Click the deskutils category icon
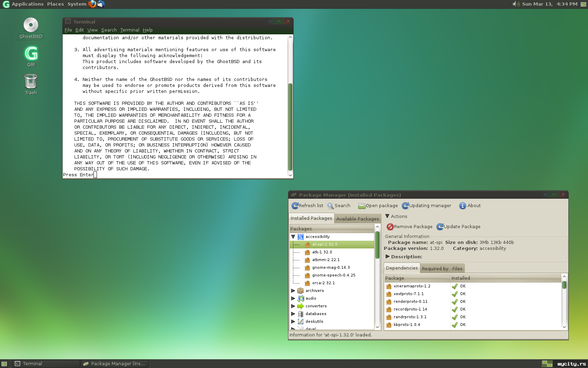Screen dimensions: 588x368 pyautogui.click(x=300, y=322)
